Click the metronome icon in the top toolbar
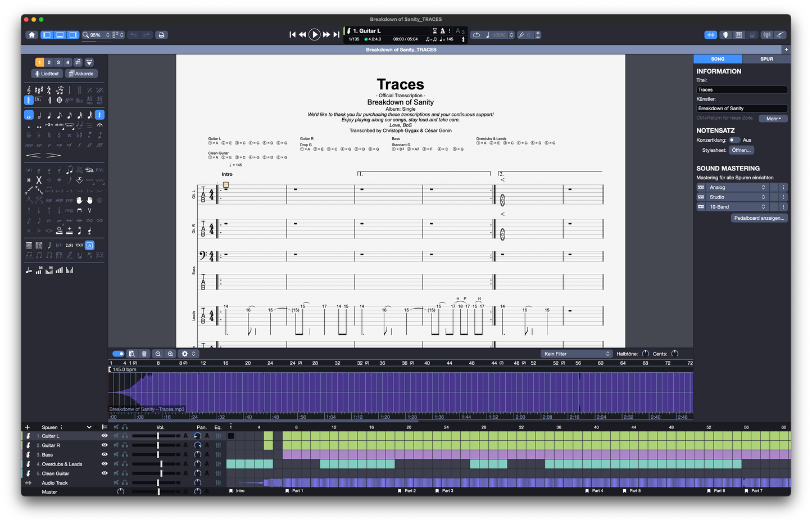The image size is (812, 524). click(x=443, y=31)
